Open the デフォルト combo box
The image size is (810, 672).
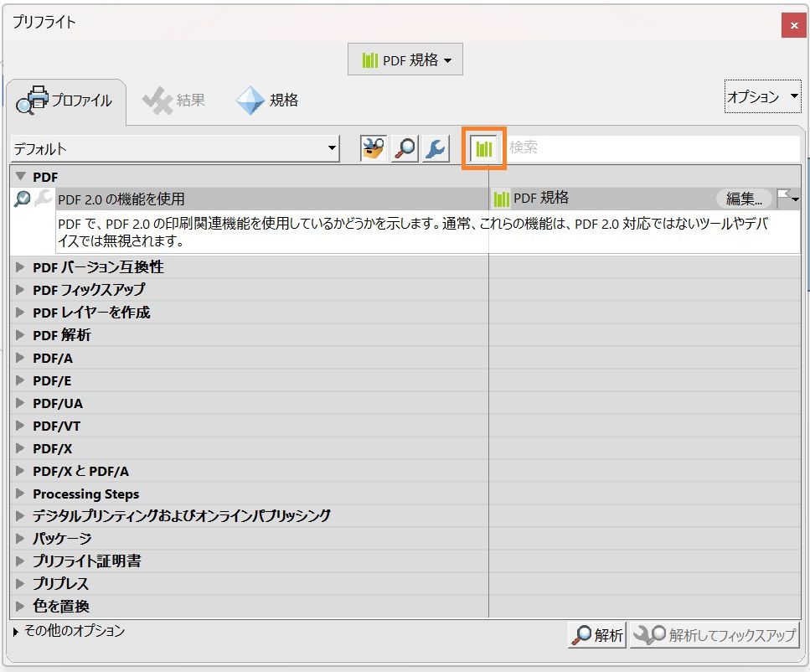coord(175,149)
